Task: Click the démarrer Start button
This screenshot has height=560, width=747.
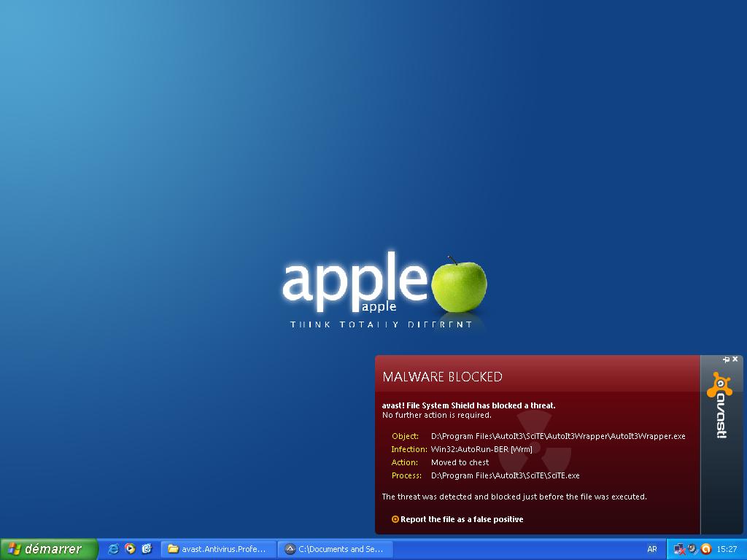Action: pos(49,549)
